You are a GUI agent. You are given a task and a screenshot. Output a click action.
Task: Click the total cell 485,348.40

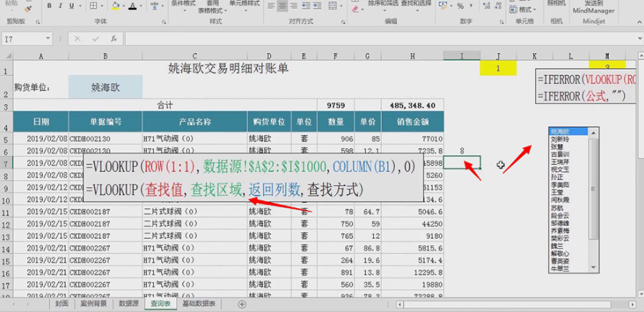pyautogui.click(x=413, y=105)
